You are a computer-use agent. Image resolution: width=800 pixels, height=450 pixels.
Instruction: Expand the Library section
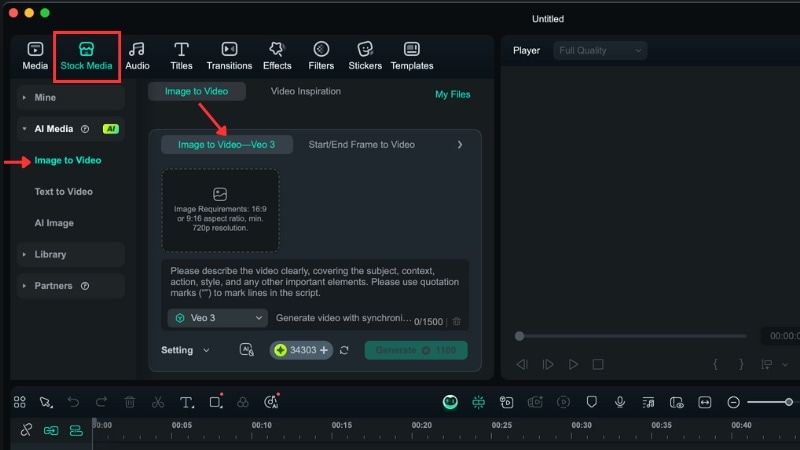pyautogui.click(x=71, y=254)
